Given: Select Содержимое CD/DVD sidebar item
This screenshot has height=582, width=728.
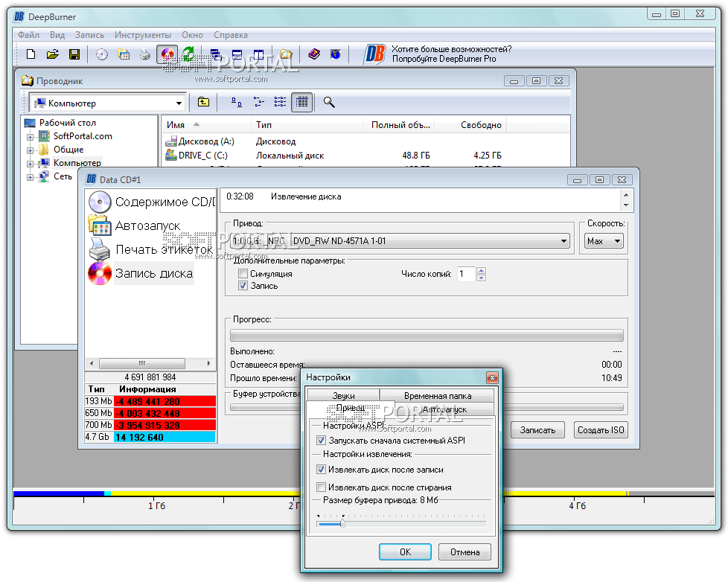Looking at the screenshot, I should tap(152, 202).
